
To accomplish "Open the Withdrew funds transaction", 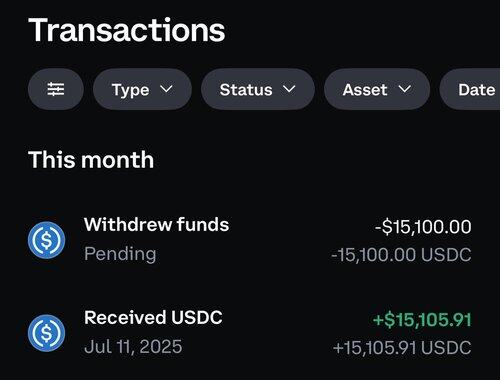I will click(250, 240).
